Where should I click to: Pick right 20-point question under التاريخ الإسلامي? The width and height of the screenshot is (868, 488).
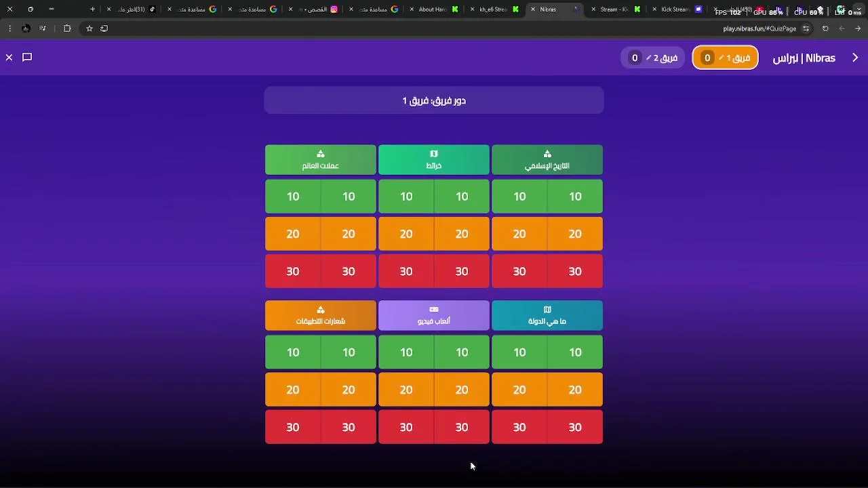tap(575, 234)
